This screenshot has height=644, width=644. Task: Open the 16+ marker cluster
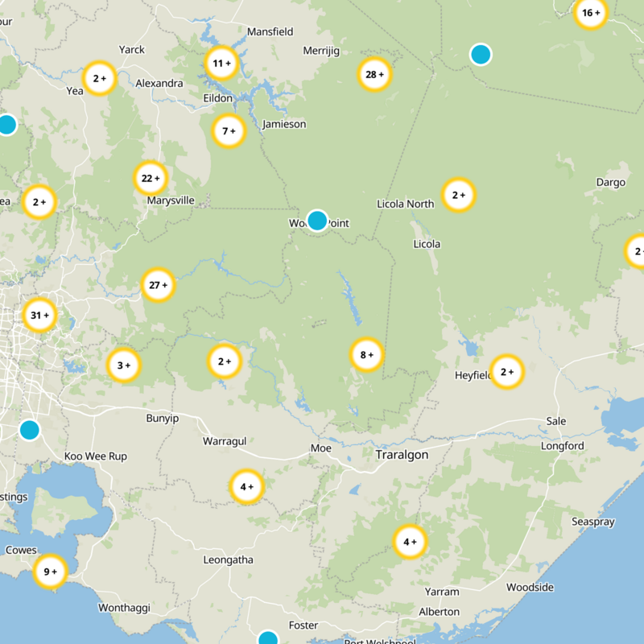point(590,13)
